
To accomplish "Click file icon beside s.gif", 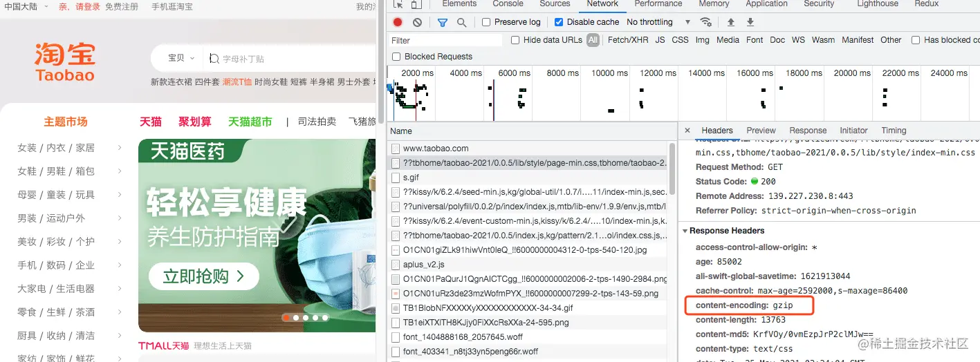I will [396, 178].
